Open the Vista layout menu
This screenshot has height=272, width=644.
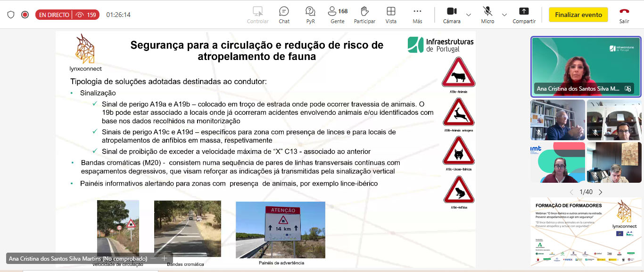coord(391,15)
